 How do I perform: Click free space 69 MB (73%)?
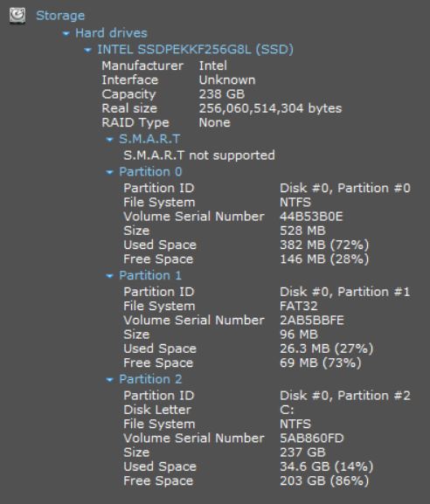[x=321, y=362]
